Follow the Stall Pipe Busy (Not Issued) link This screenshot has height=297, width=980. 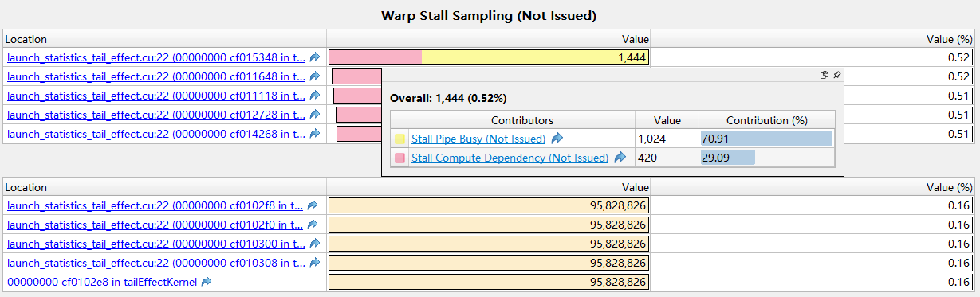click(x=478, y=139)
